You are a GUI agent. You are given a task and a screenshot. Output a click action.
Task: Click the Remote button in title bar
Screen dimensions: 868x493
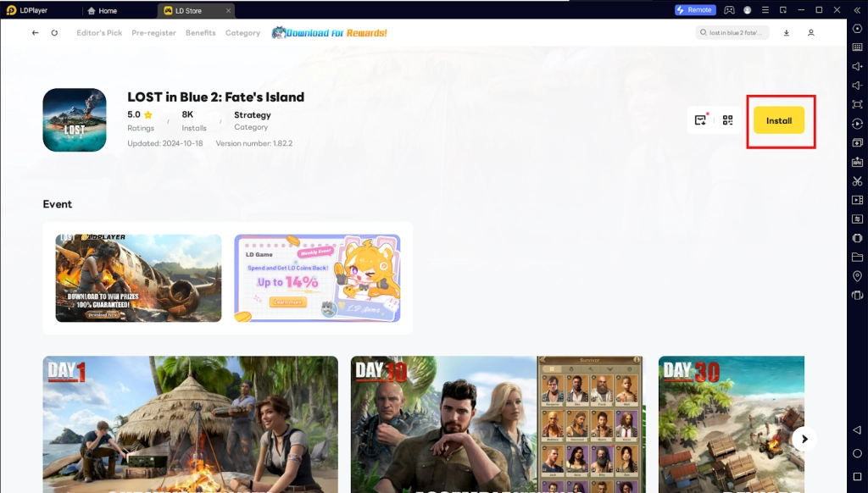click(695, 10)
